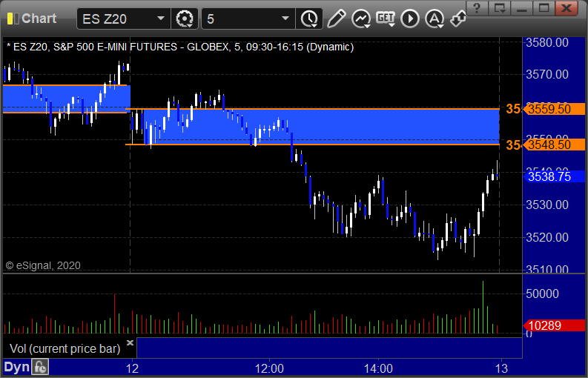Click the date label 13 on time axis
Screen dimensions: 588x378
point(501,368)
